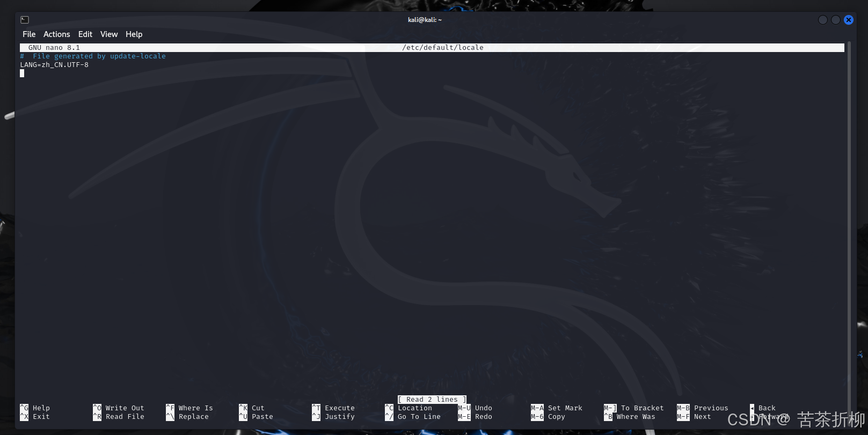Close the terminal window
This screenshot has height=435, width=868.
pyautogui.click(x=849, y=20)
